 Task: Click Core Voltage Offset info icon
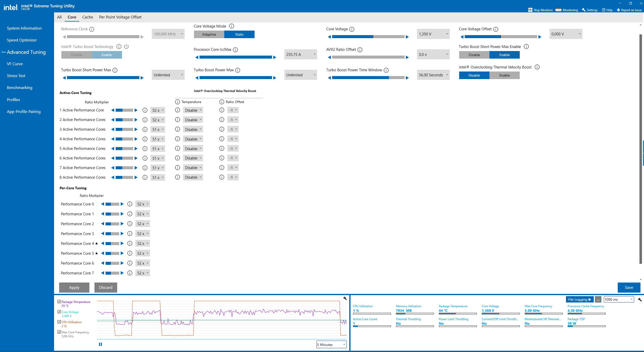pos(496,29)
